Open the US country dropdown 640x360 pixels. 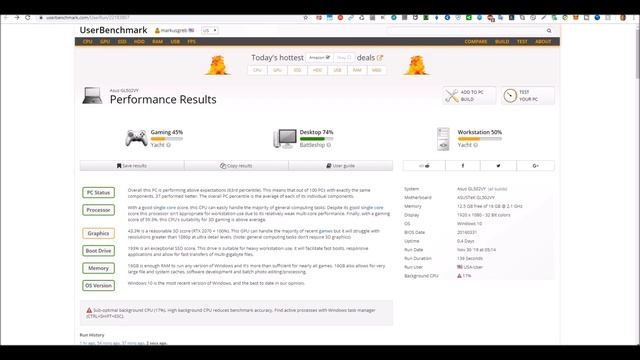tap(210, 31)
